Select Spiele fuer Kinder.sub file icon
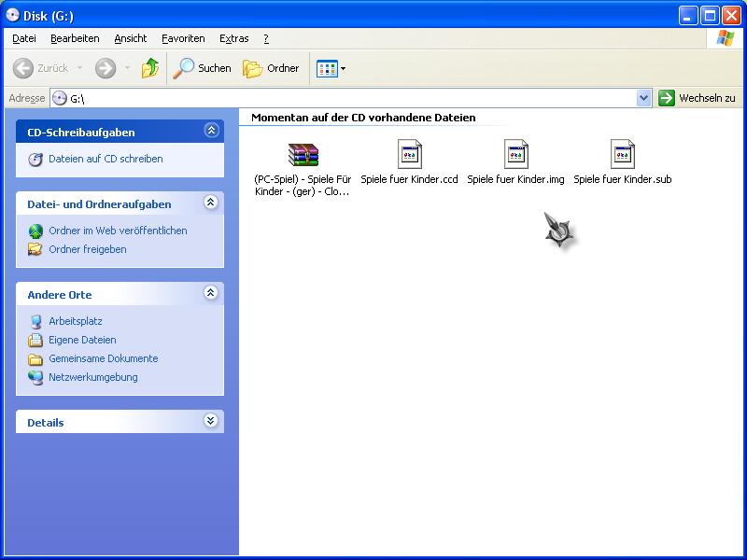This screenshot has height=560, width=747. coord(622,155)
